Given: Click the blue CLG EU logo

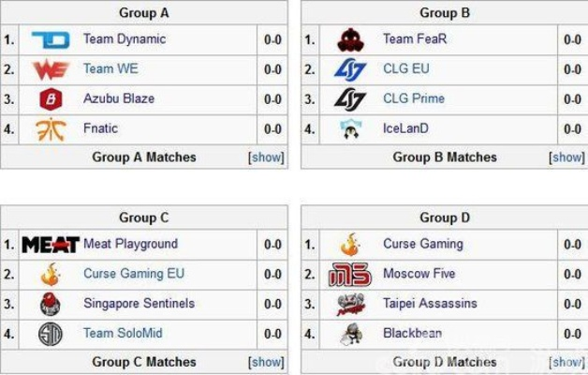Looking at the screenshot, I should coord(350,69).
